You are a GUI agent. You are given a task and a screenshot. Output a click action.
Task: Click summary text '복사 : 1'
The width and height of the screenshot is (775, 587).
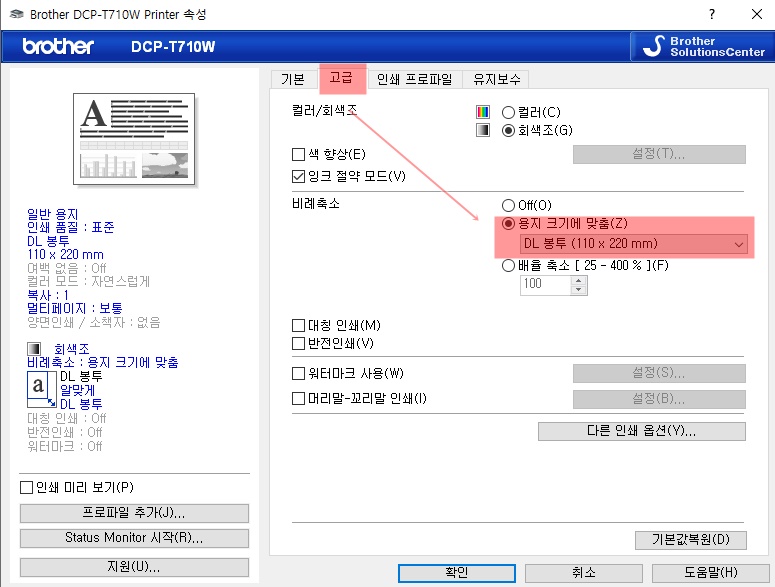coord(47,295)
